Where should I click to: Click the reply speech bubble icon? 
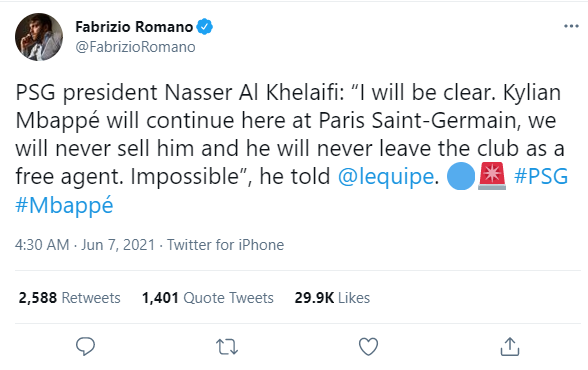point(86,346)
